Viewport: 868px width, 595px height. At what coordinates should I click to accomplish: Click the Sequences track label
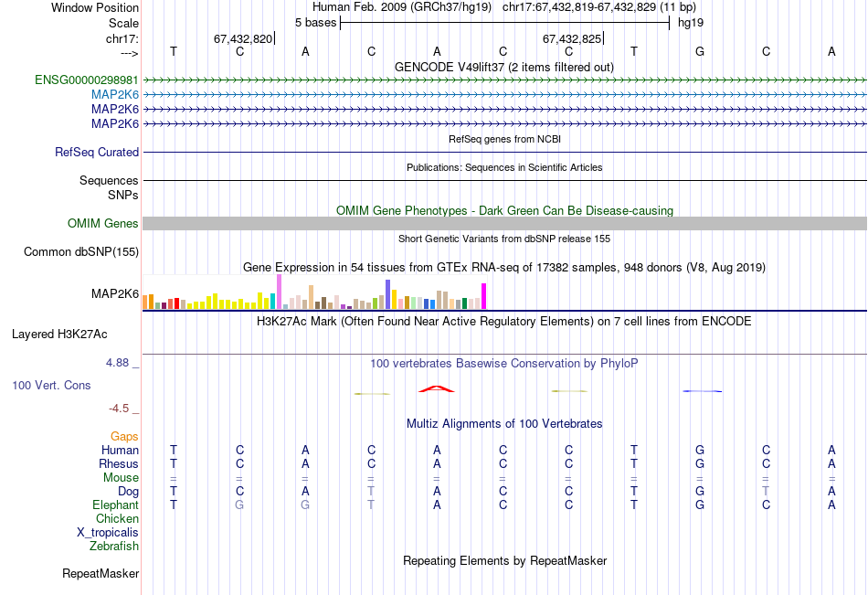tap(109, 181)
